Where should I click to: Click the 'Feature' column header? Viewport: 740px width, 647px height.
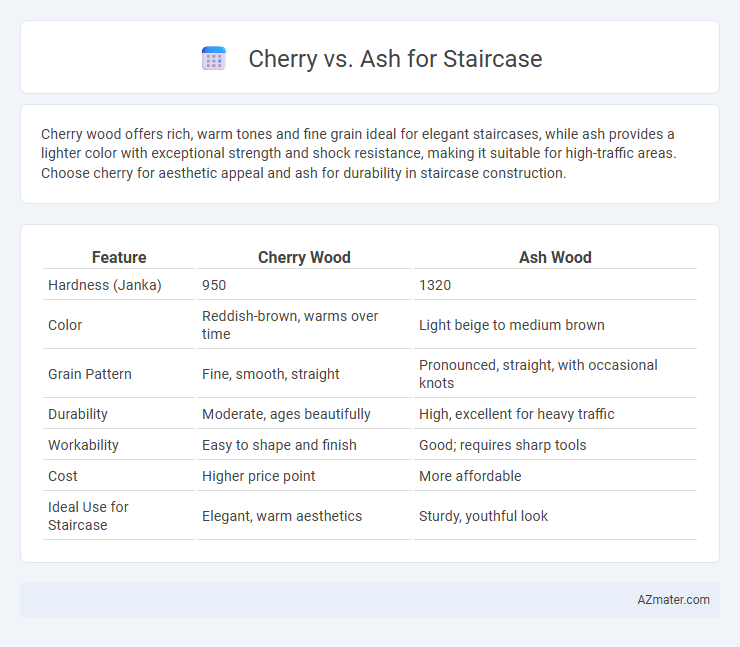point(119,257)
